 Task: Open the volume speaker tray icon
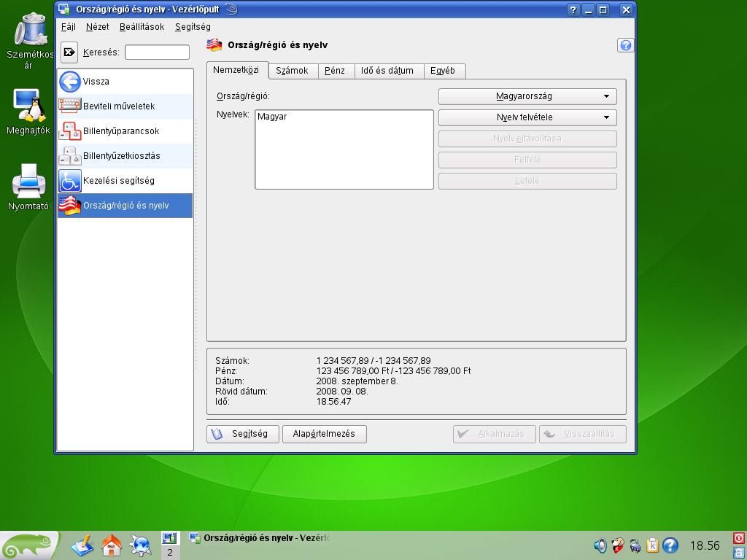[x=600, y=545]
